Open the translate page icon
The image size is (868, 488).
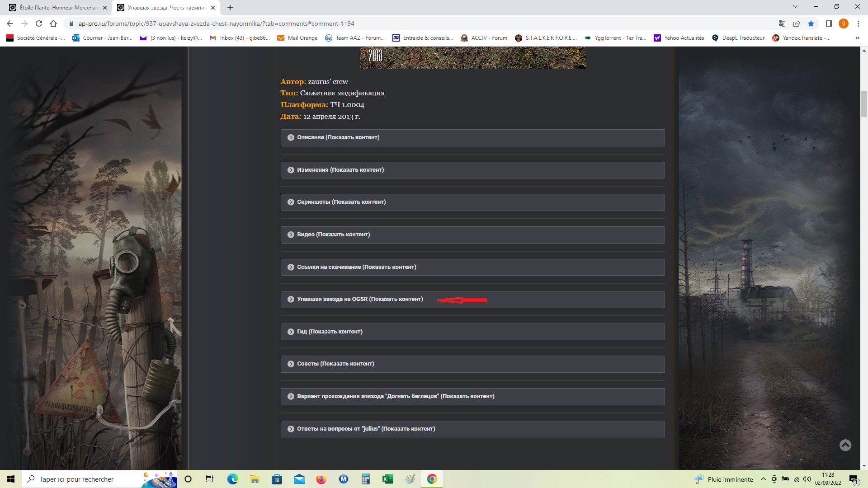tap(782, 23)
